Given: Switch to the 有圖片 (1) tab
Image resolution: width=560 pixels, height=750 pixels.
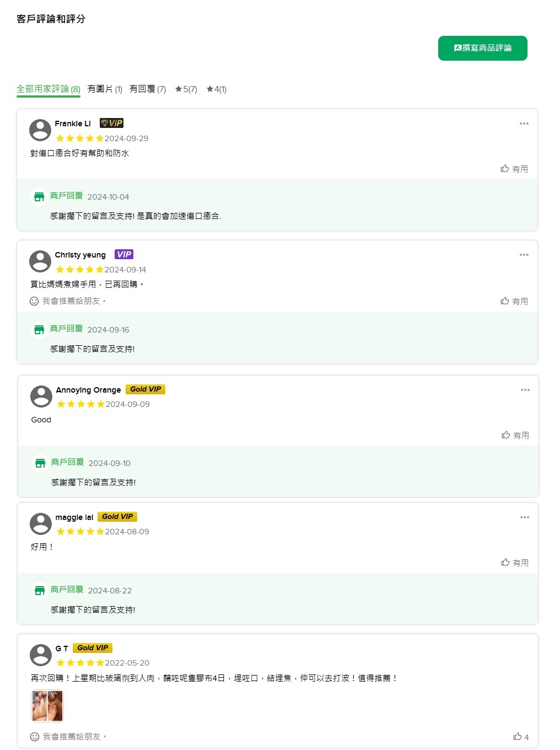Looking at the screenshot, I should click(105, 89).
